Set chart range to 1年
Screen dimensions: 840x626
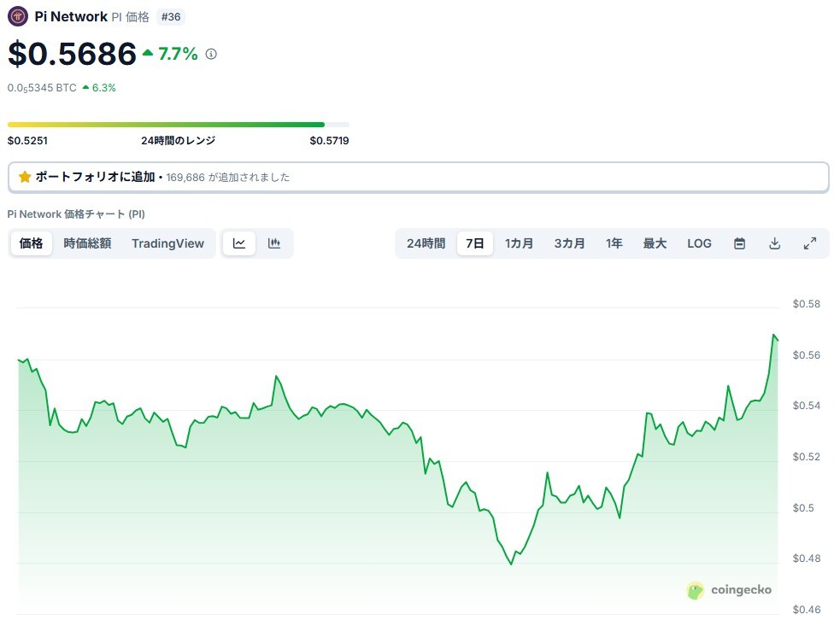click(614, 243)
